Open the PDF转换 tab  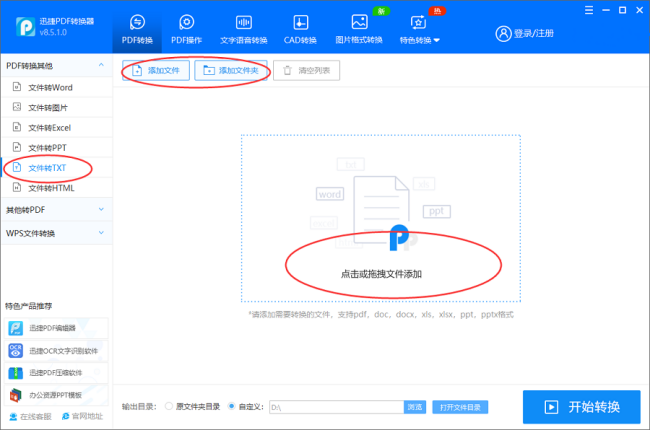click(x=137, y=29)
